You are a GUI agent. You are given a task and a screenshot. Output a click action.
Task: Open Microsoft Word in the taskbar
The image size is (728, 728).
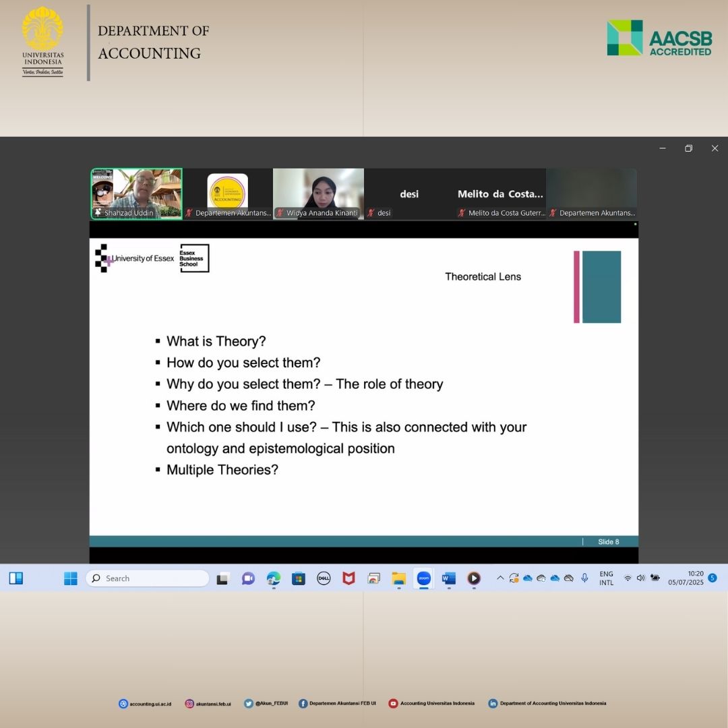(x=448, y=578)
